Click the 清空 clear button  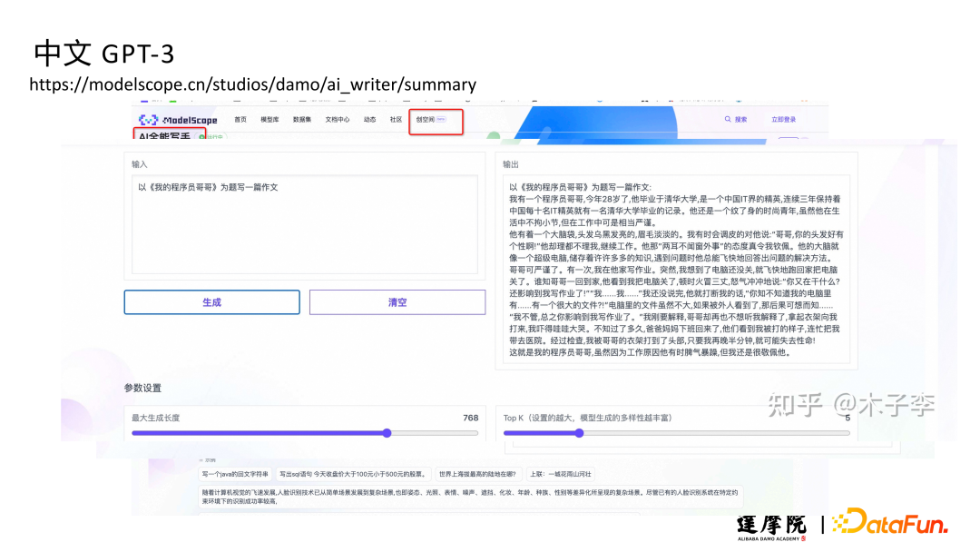click(x=397, y=302)
